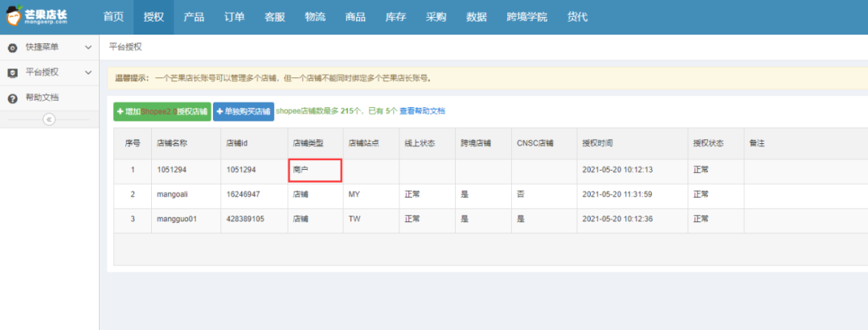This screenshot has width=868, height=330.
Task: Collapse the sidebar with double-arrow button
Action: coord(48,119)
